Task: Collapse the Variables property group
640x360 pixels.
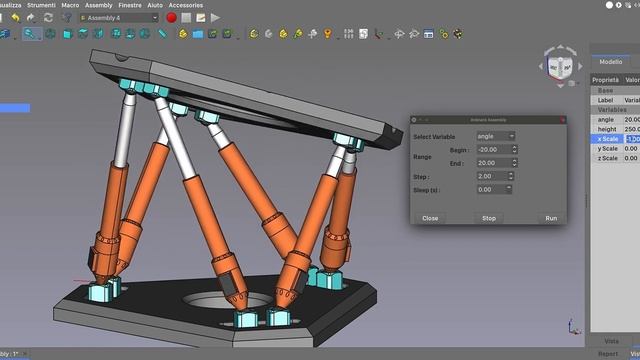Action: click(x=616, y=110)
